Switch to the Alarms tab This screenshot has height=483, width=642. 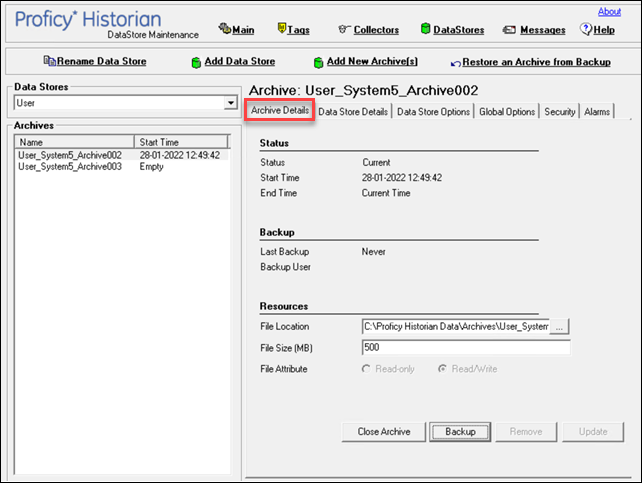click(597, 112)
